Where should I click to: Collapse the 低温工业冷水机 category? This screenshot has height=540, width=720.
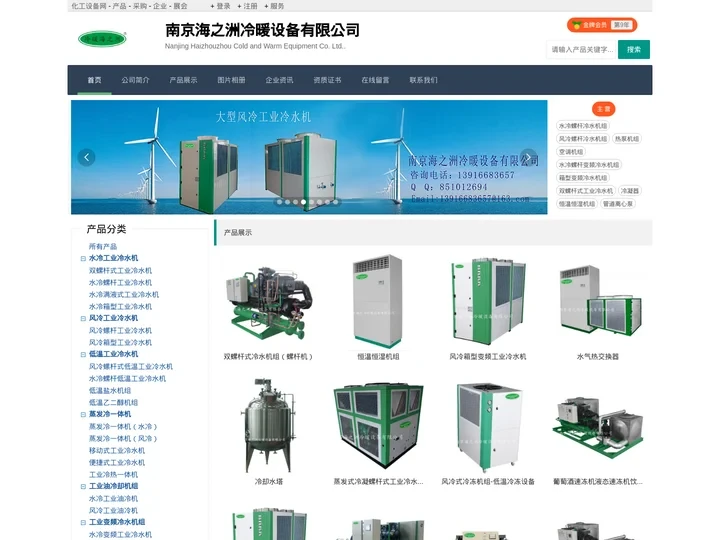tap(83, 354)
